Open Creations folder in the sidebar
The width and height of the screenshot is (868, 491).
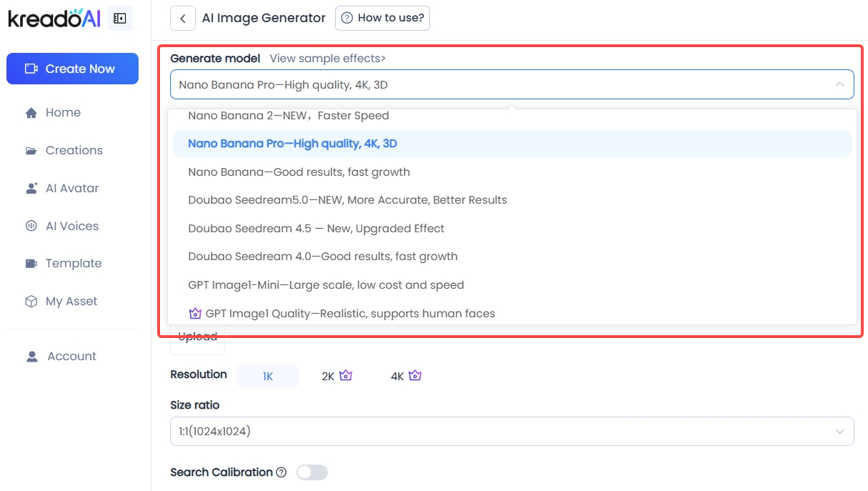(x=74, y=151)
